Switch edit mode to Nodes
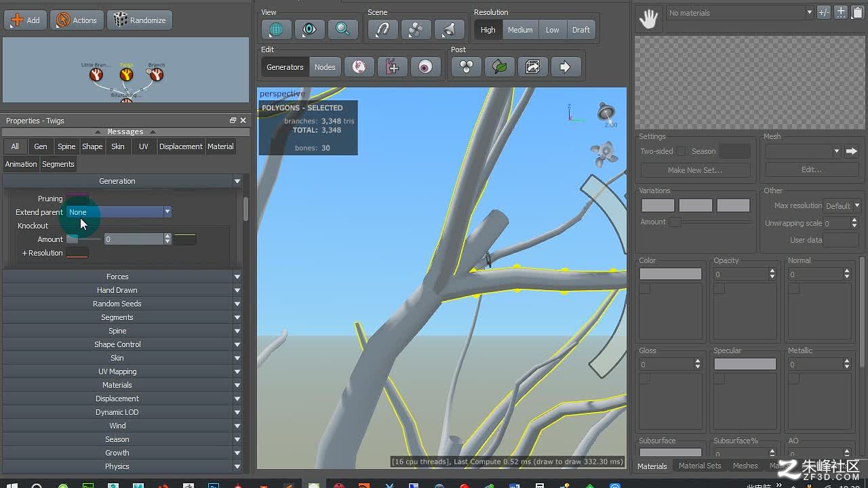Screen dimensions: 868x488 coord(325,67)
